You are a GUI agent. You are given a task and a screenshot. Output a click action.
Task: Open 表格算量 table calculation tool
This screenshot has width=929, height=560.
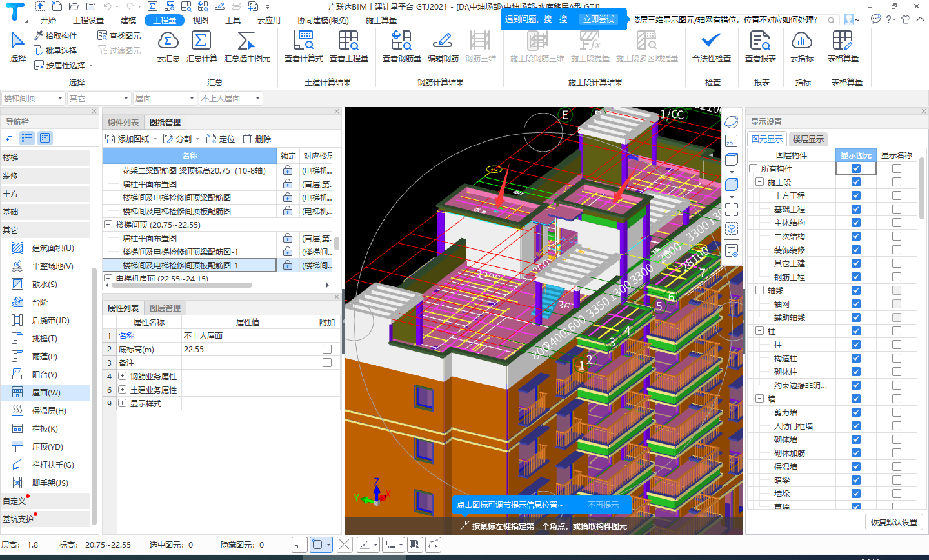coord(843,46)
